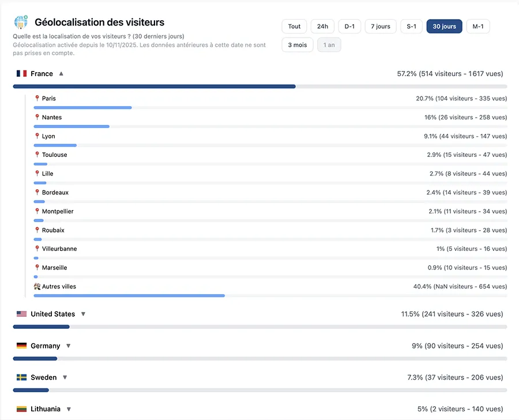Screen dimensions: 519x420
Task: Click the red pin next to Paris
Action: pos(37,99)
